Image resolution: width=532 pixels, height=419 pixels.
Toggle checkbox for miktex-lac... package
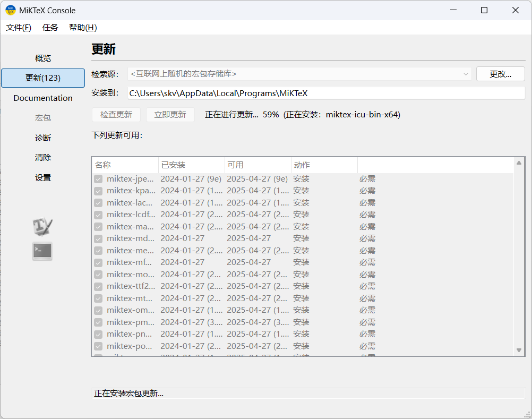click(x=98, y=203)
